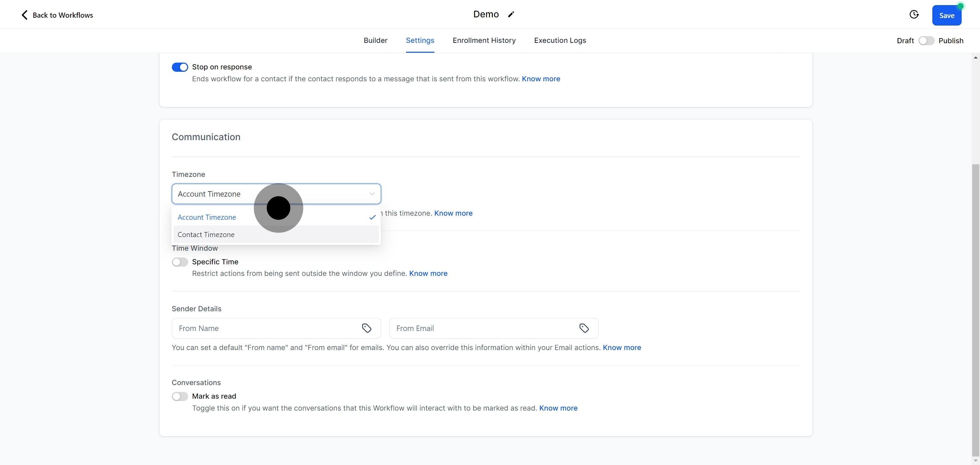Screen dimensions: 980x465
Task: Enable the Specific Time toggle
Action: [180, 262]
